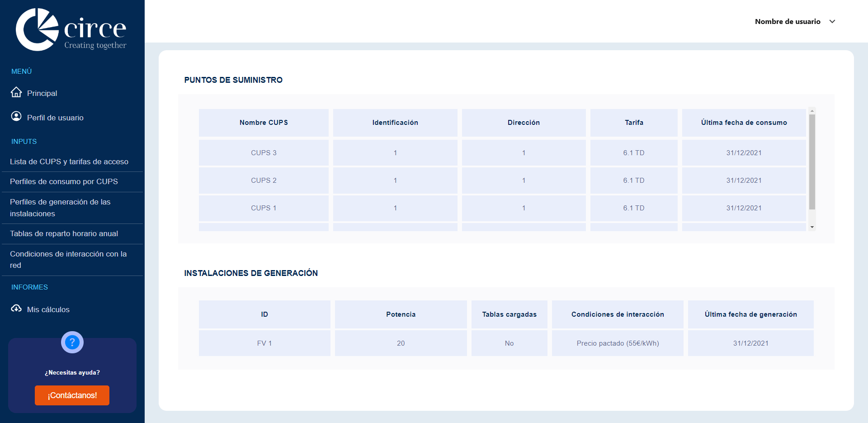The width and height of the screenshot is (868, 423).
Task: Click the cloud download icon for Mis cálculos
Action: [x=16, y=309]
